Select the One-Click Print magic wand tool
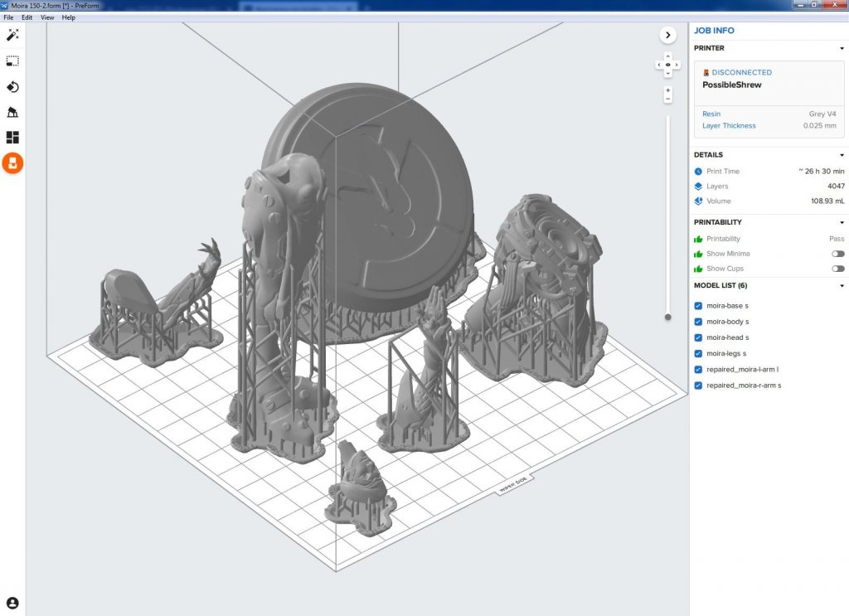The image size is (849, 616). coord(12,35)
